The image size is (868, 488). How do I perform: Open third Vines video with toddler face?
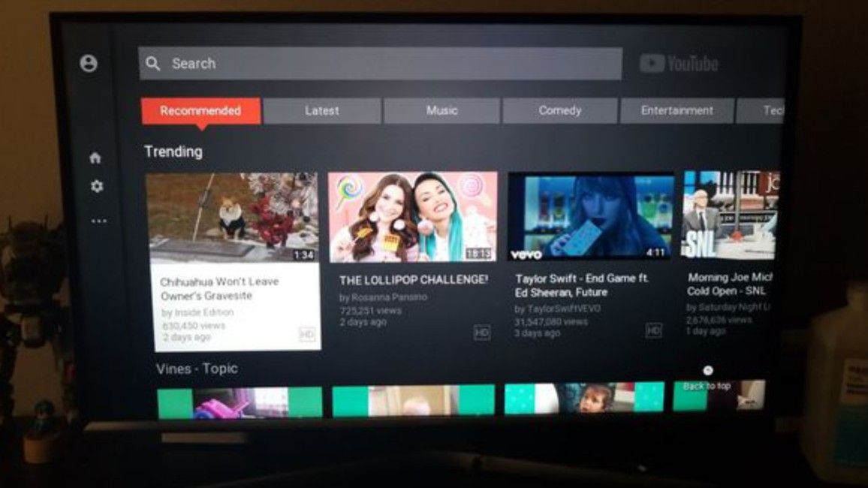(x=584, y=398)
